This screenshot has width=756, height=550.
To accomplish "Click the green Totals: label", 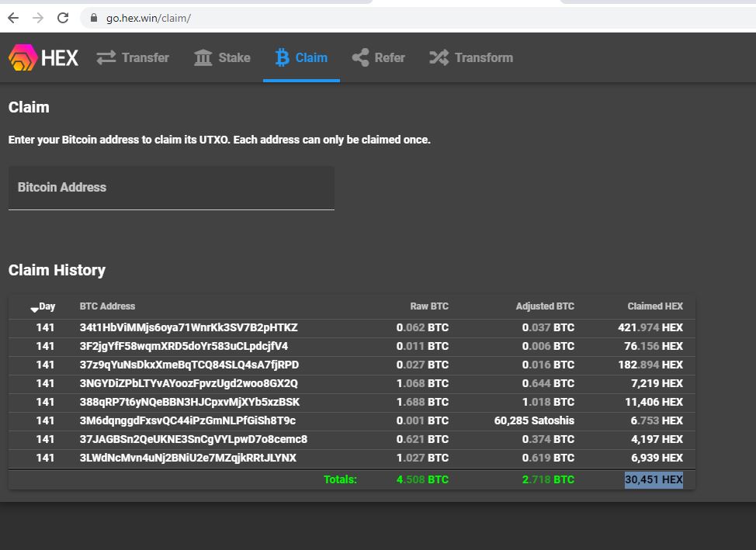I will (341, 479).
